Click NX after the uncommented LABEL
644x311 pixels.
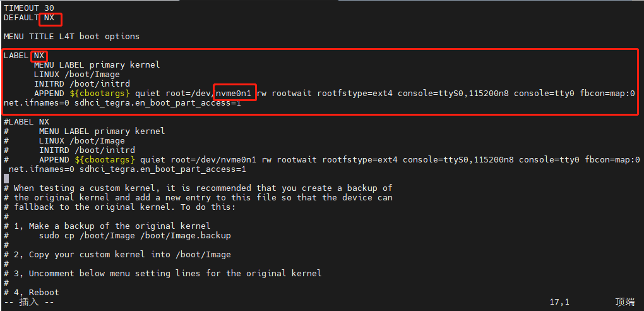[x=39, y=56]
